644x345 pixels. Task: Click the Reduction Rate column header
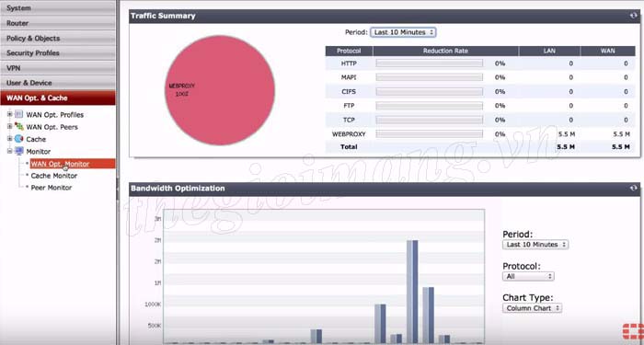[x=445, y=51]
